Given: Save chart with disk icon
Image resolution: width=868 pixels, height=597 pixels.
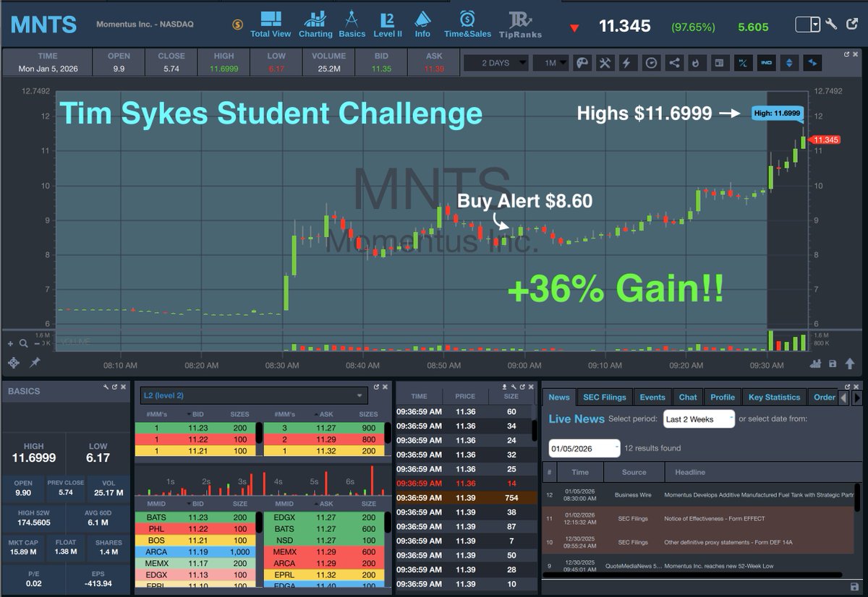Looking at the screenshot, I should [x=833, y=364].
